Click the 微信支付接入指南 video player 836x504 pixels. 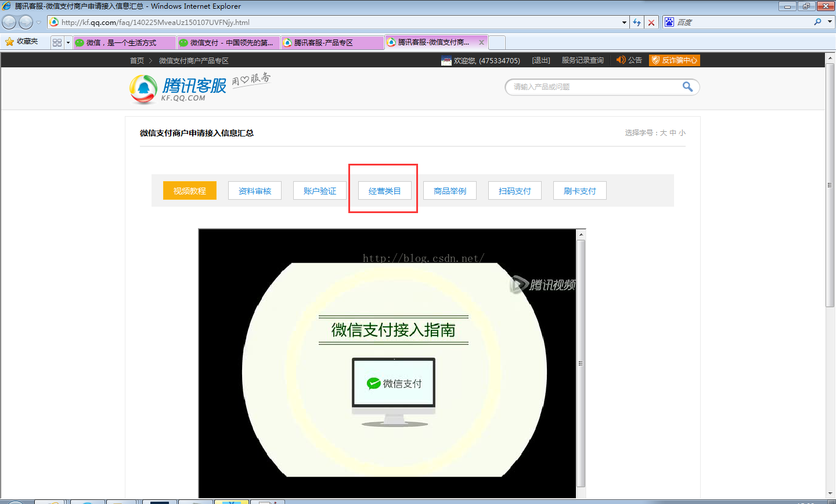click(x=387, y=363)
